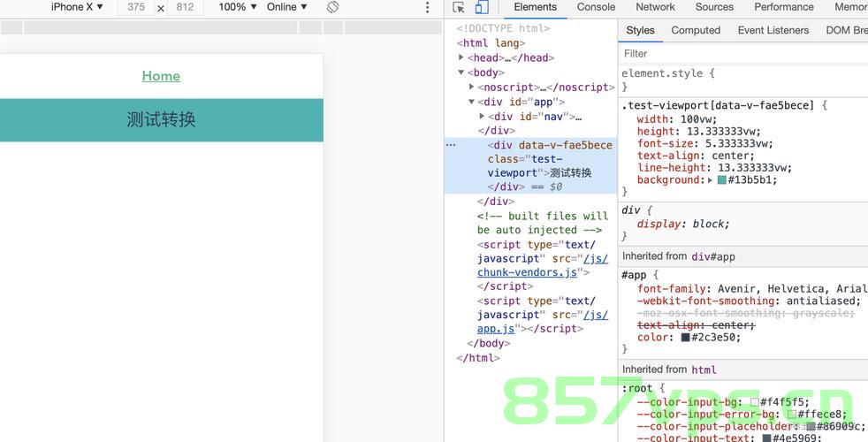This screenshot has width=868, height=442.
Task: Select the html lang element row
Action: (x=491, y=43)
